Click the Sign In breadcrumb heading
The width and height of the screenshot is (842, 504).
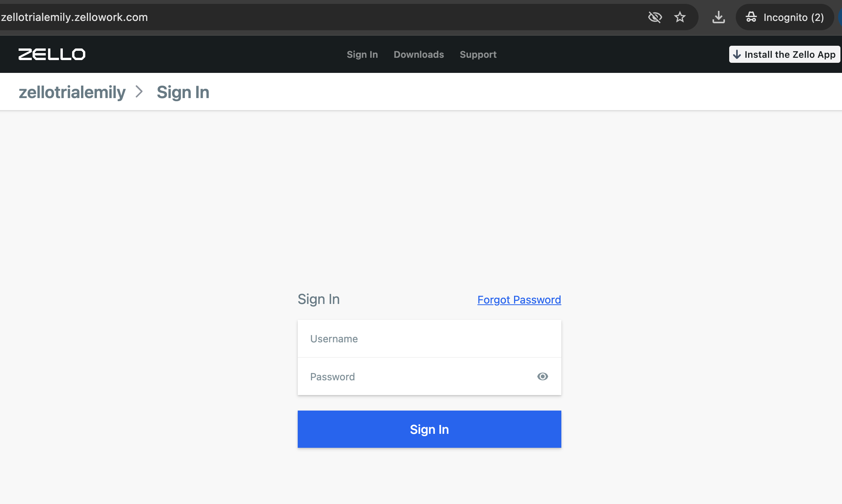tap(183, 92)
